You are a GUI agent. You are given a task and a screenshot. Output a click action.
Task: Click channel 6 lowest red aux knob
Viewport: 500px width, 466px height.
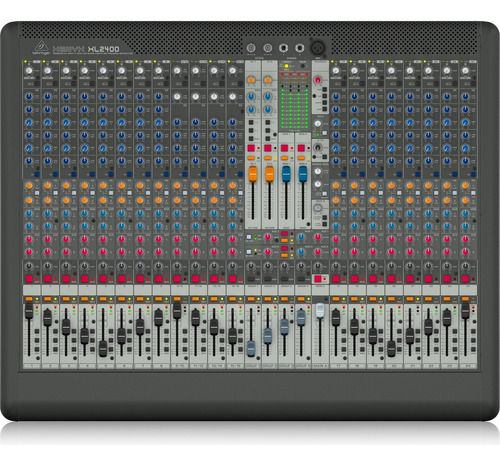pos(122,252)
